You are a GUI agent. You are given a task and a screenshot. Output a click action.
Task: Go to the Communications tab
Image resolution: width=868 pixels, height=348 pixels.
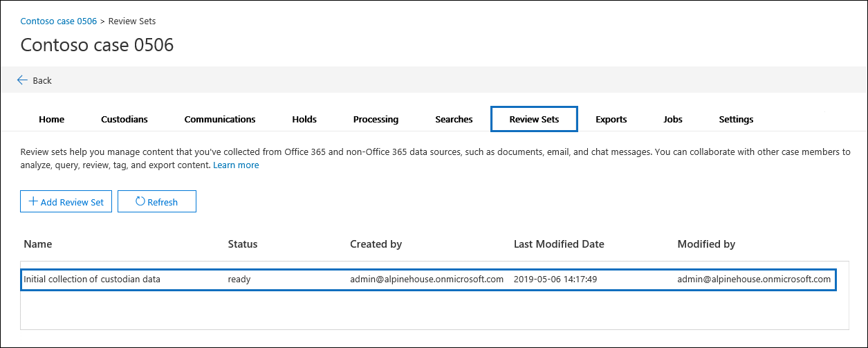pos(220,119)
